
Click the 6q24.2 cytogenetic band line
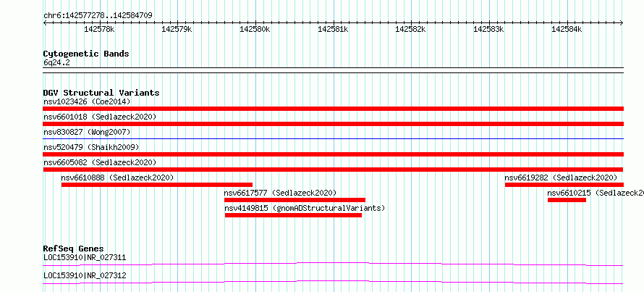click(333, 70)
